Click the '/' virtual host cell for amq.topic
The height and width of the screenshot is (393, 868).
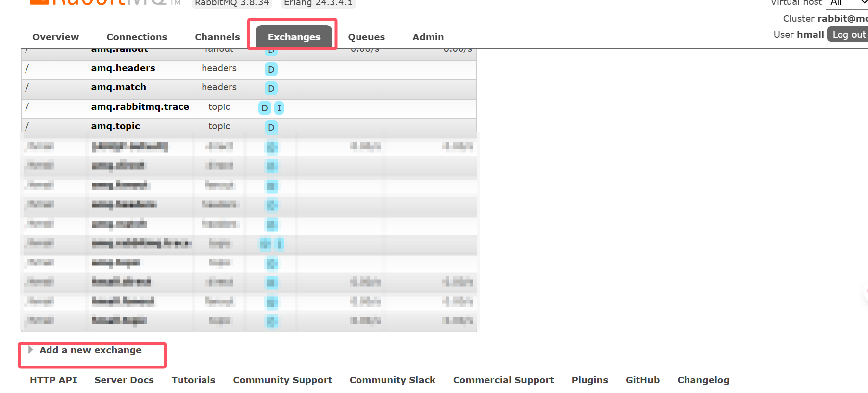pos(54,128)
